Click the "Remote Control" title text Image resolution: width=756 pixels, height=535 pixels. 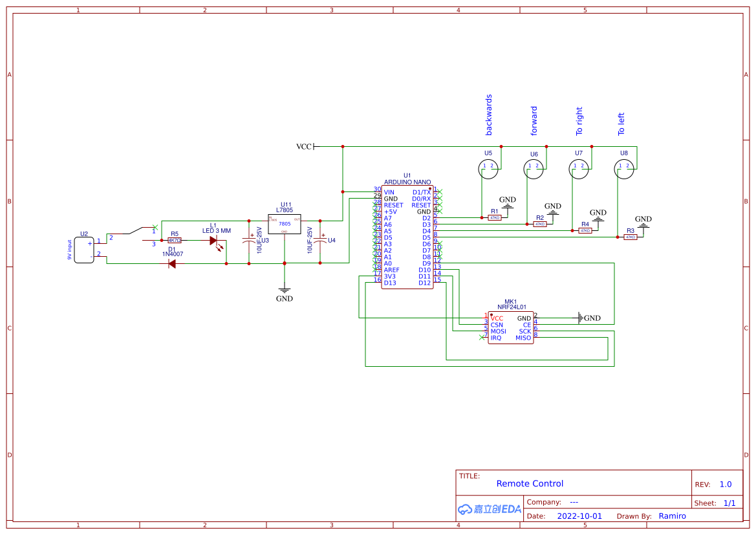530,483
